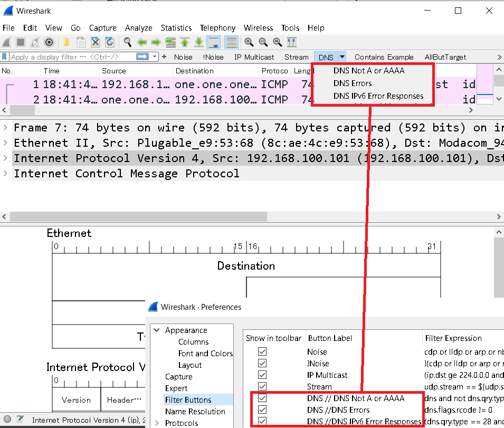Viewport: 504px width, 428px height.
Task: Open a capture file with the folder icon
Action: click(x=66, y=42)
